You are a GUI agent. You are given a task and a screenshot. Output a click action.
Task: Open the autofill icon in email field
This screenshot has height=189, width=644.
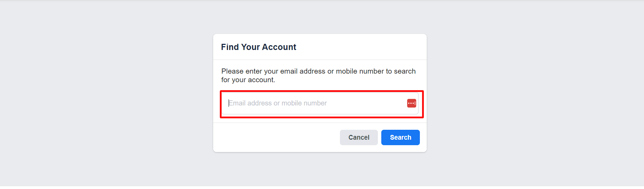point(411,103)
